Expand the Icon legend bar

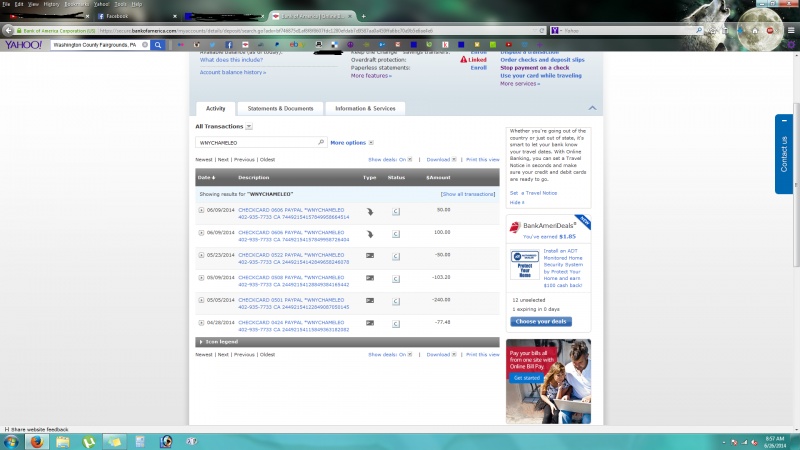click(347, 342)
